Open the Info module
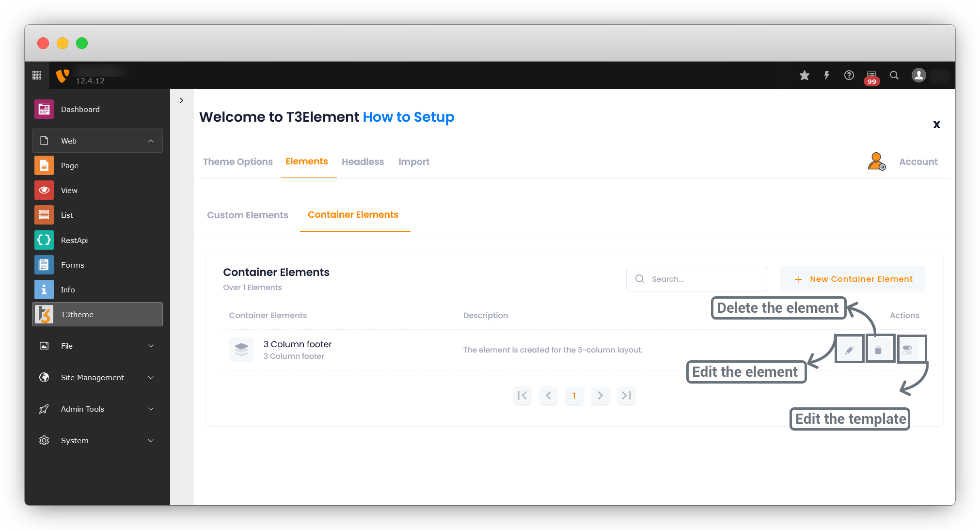Screen dimensions: 980x530 tap(97, 290)
